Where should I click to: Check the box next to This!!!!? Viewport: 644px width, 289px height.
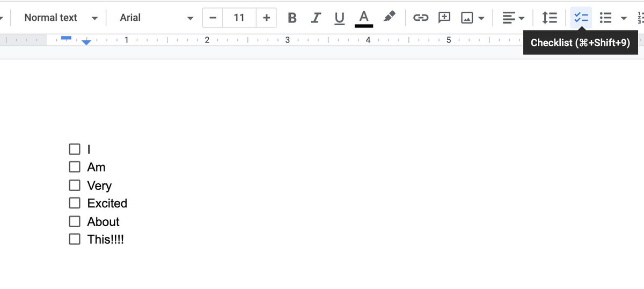tap(75, 239)
